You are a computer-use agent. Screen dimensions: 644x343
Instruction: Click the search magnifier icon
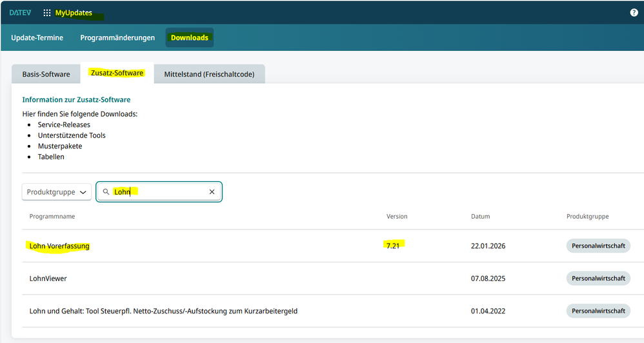106,191
